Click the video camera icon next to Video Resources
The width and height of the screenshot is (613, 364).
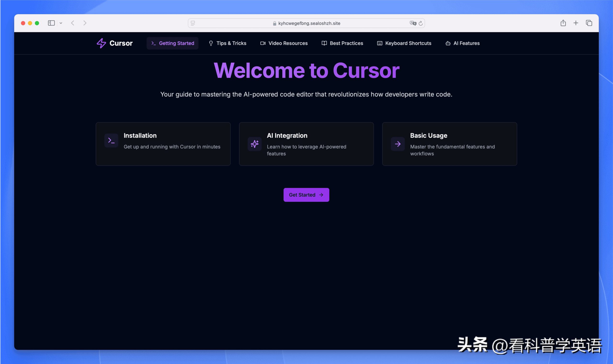pos(262,43)
